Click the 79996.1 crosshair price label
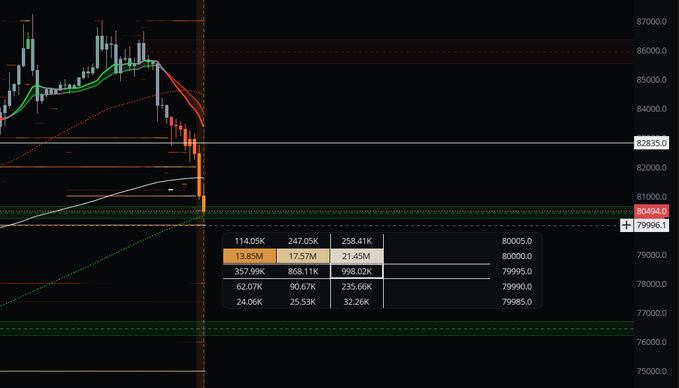This screenshot has width=679, height=388. [x=651, y=225]
